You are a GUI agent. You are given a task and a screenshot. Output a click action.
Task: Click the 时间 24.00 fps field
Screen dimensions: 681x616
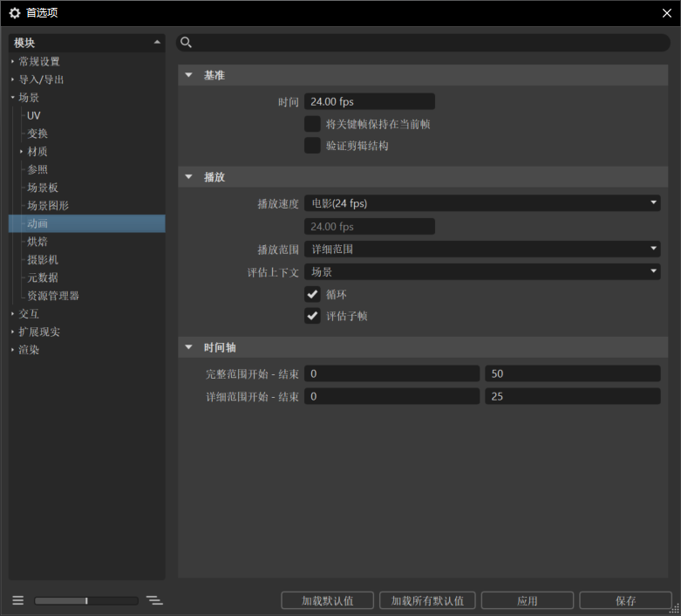(x=370, y=101)
